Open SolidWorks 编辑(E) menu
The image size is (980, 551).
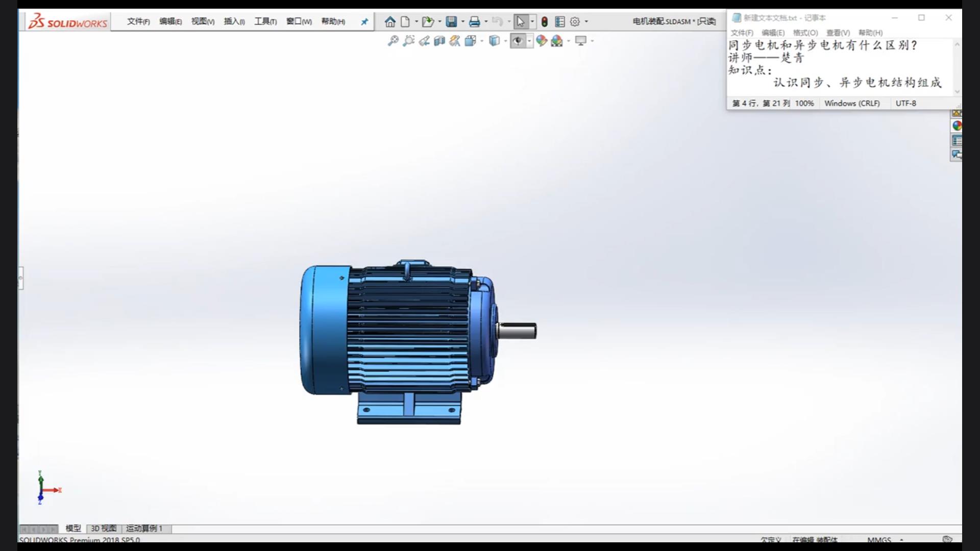pos(170,21)
